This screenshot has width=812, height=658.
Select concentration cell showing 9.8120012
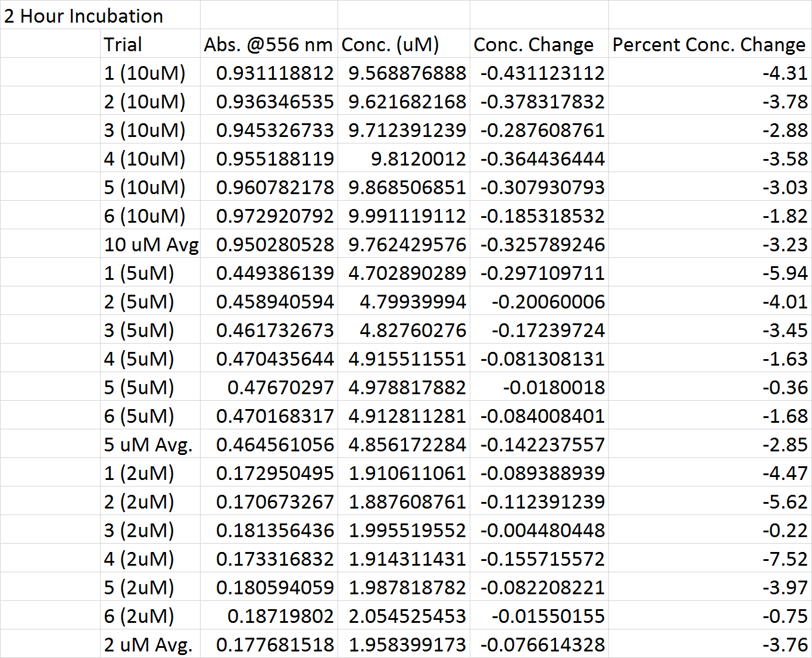pyautogui.click(x=418, y=159)
